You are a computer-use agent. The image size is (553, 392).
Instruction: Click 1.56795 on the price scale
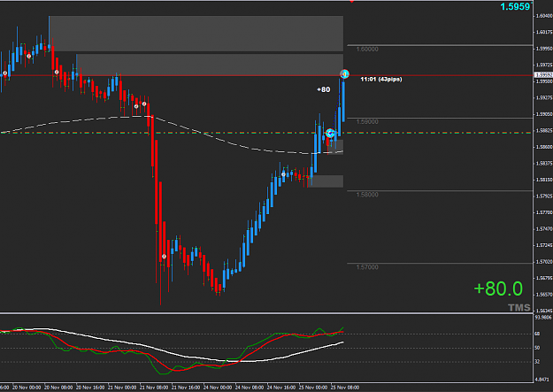coord(544,278)
